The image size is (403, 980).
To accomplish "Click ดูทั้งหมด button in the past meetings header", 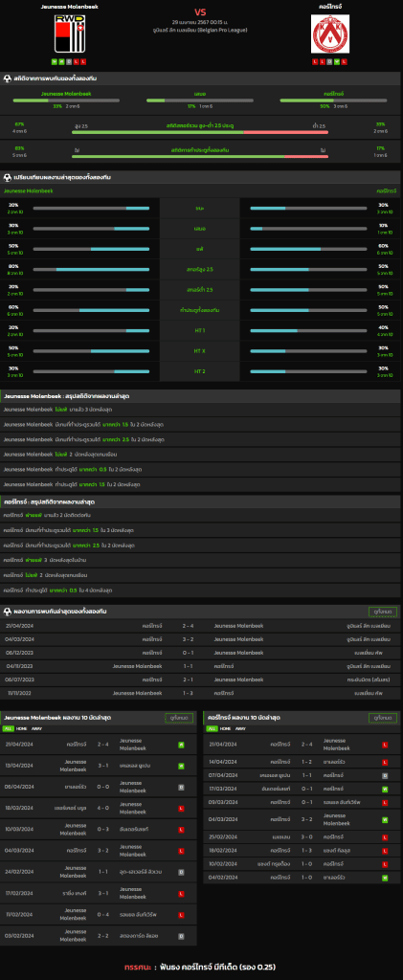I will point(382,612).
